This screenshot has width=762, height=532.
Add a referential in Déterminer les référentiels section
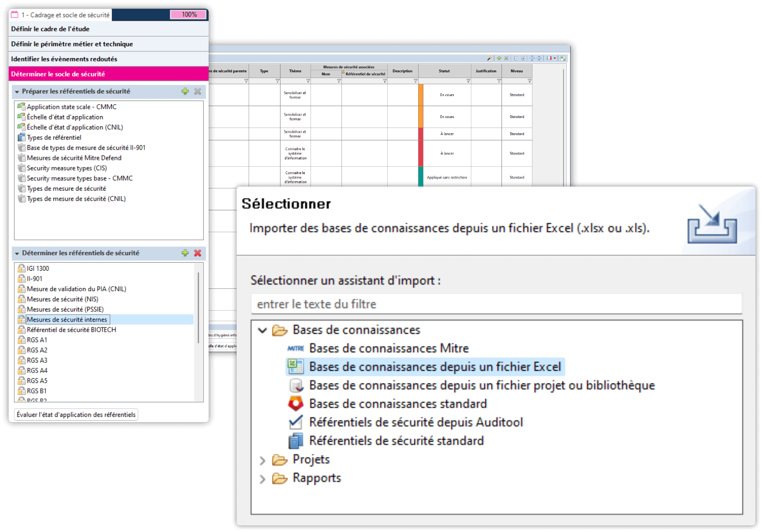click(185, 253)
